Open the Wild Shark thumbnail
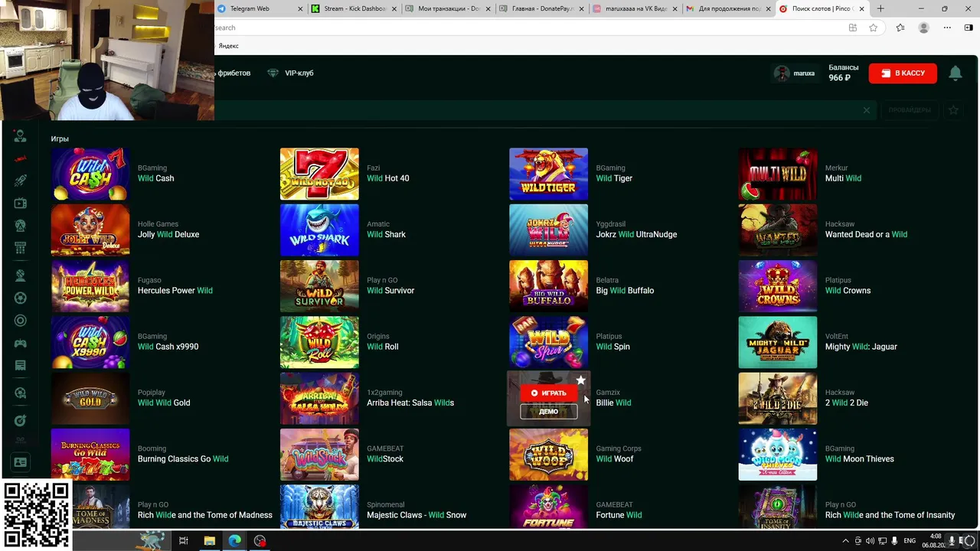980x551 pixels. [319, 230]
